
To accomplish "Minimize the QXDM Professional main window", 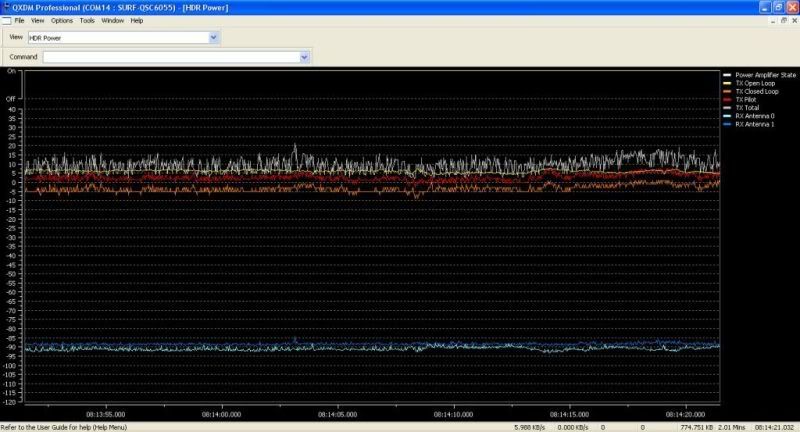I will (x=765, y=7).
